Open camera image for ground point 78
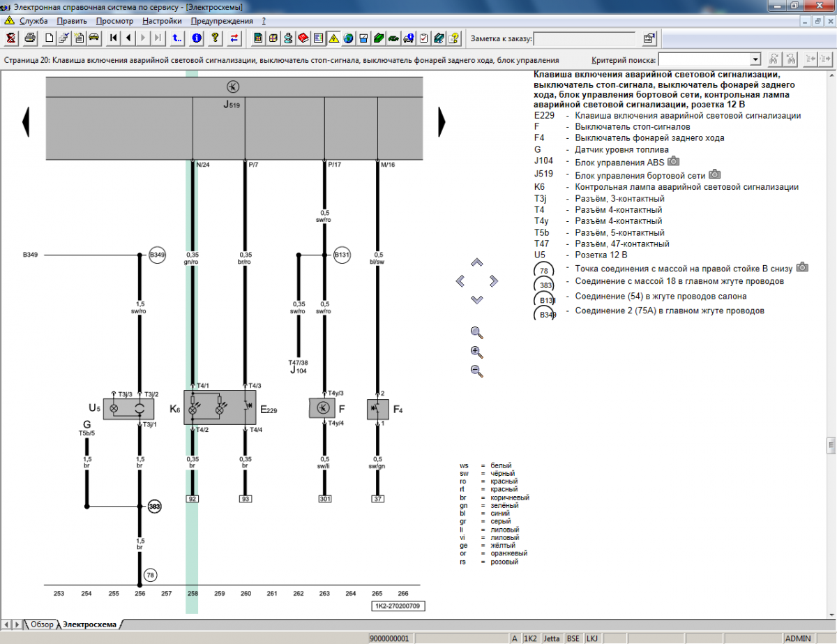This screenshot has width=837, height=644. tap(802, 267)
